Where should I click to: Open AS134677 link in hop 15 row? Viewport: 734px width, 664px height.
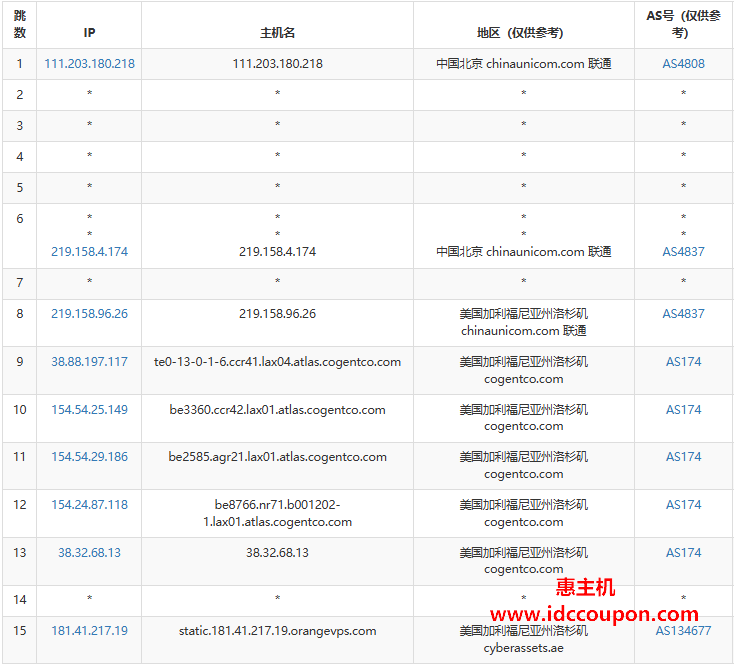(x=683, y=631)
